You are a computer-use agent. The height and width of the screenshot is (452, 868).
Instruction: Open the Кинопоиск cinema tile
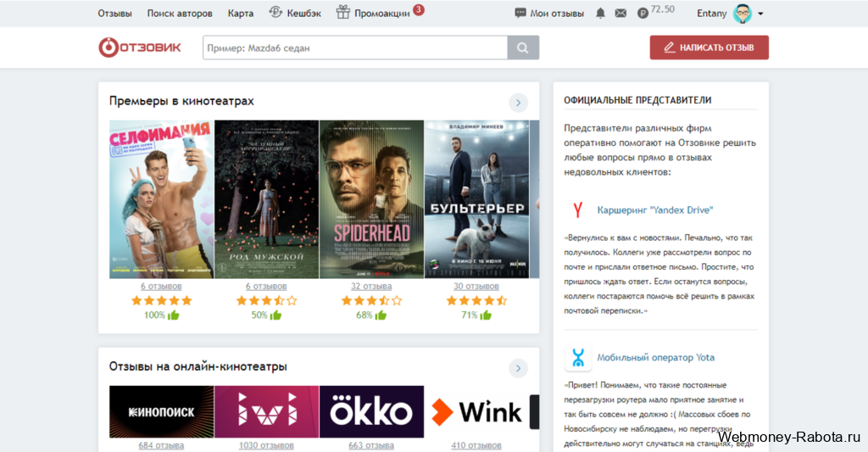pos(161,412)
